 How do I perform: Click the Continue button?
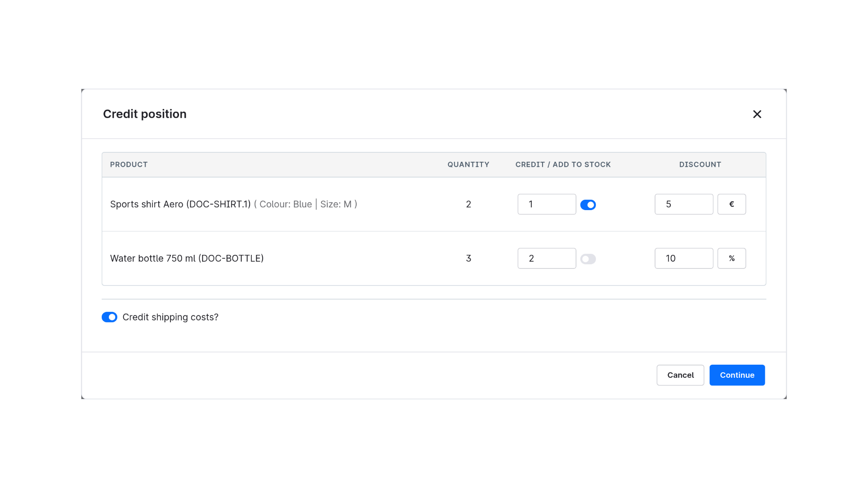pos(737,375)
